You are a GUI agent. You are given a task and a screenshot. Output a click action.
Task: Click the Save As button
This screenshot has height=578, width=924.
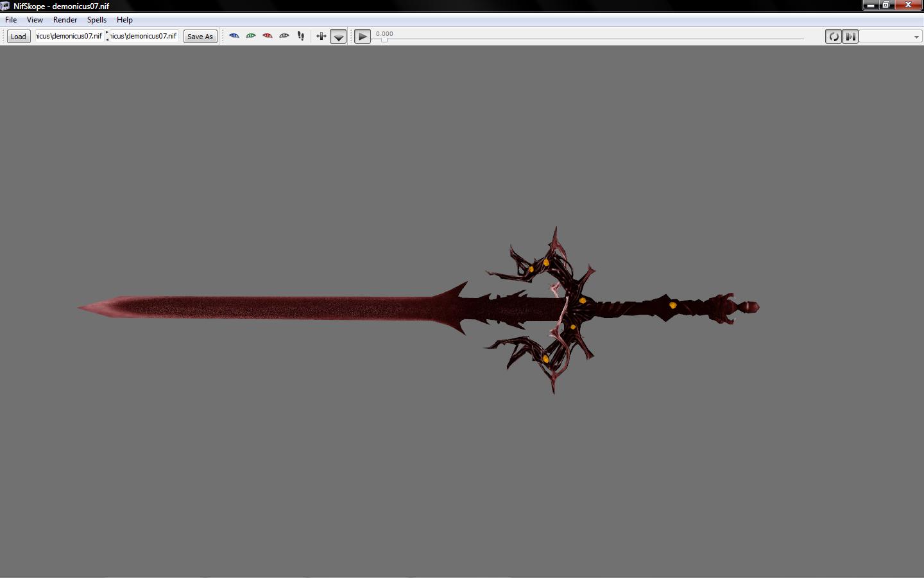click(x=200, y=37)
